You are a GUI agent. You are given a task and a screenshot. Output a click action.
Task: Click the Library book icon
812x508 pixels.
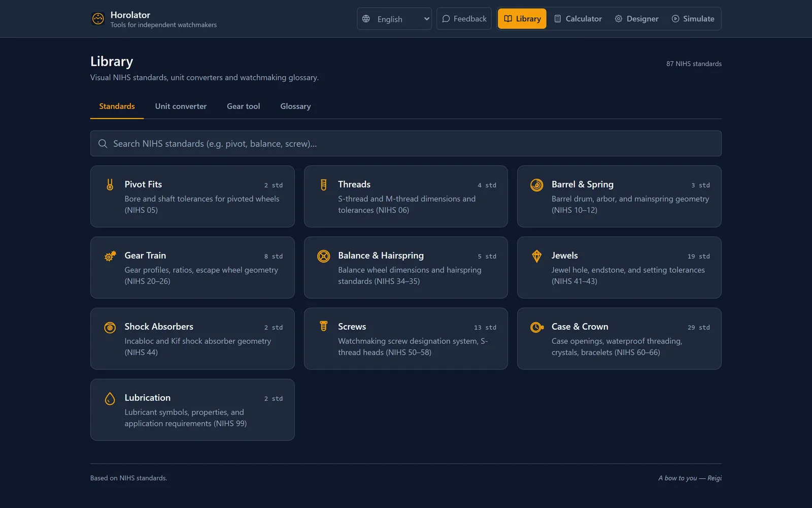(x=508, y=19)
